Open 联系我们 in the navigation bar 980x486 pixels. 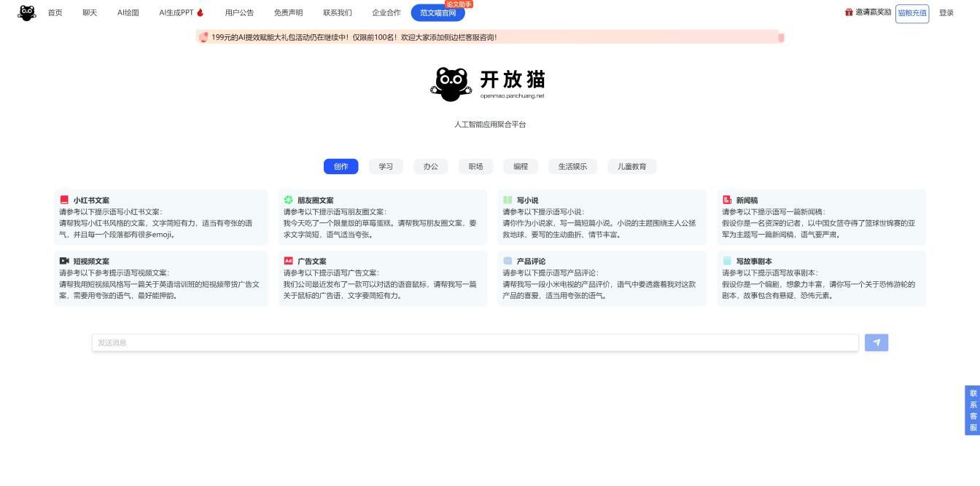337,12
